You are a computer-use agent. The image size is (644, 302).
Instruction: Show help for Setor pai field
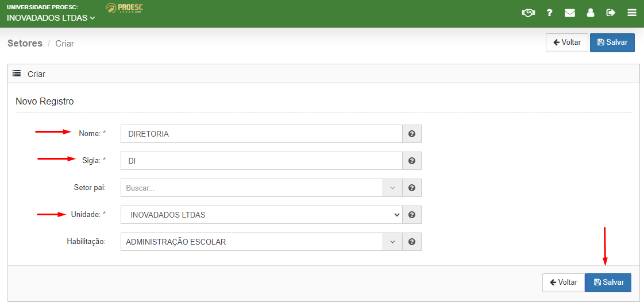pos(412,188)
